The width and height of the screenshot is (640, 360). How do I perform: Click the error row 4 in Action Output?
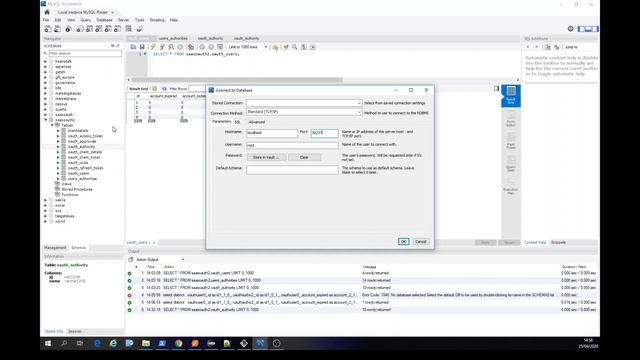362,295
